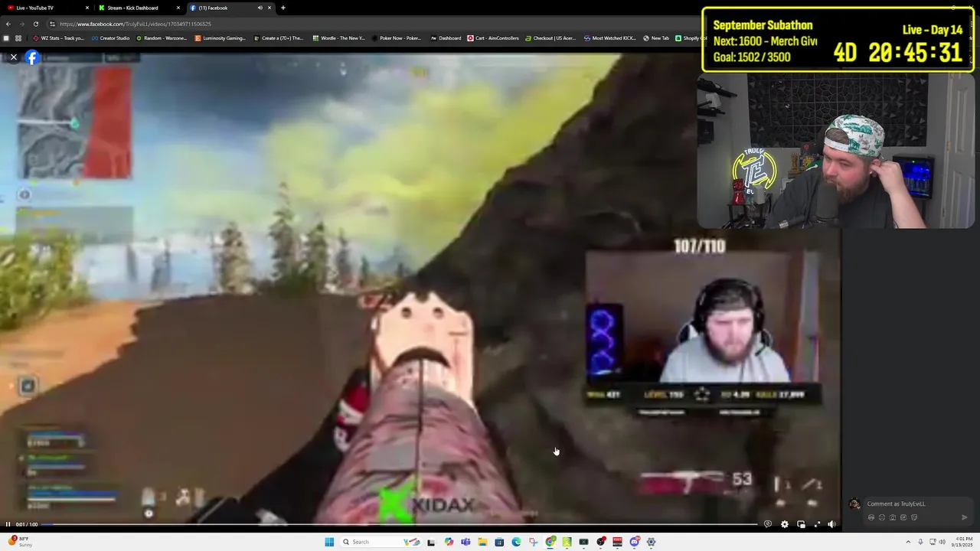Screen dimensions: 980x551
Task: Open the 'Poker Now - Poker...' bookmark
Action: [x=397, y=38]
